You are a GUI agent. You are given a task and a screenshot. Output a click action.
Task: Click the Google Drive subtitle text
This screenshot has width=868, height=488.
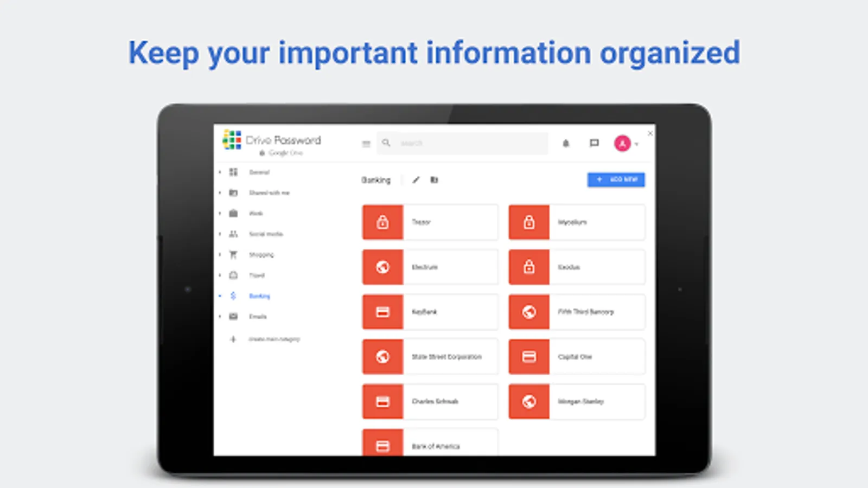[285, 153]
